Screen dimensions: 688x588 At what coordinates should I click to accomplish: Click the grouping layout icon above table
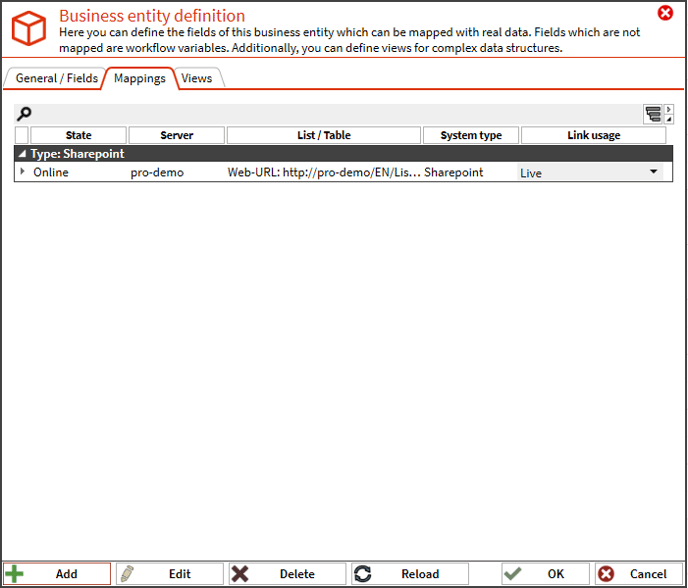tap(653, 114)
